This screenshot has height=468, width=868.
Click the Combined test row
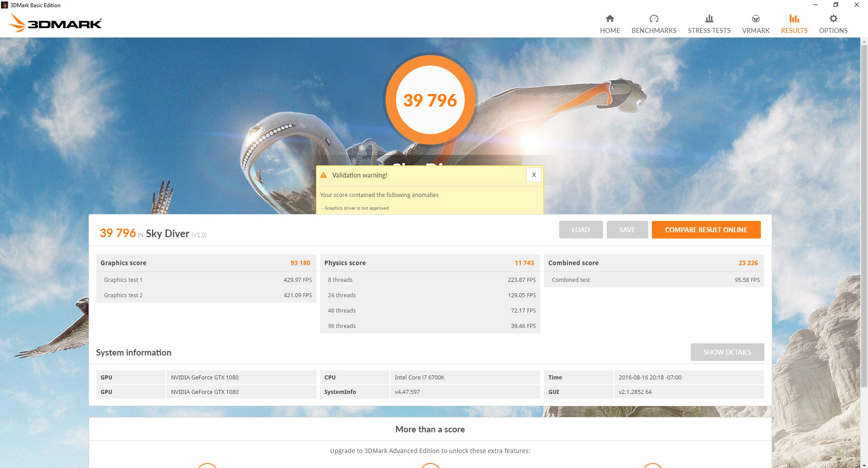tap(654, 280)
